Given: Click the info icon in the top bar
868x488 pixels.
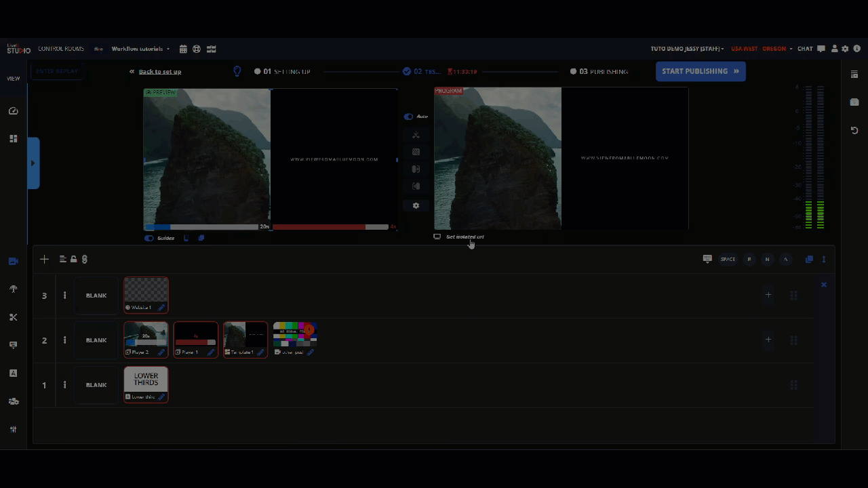Looking at the screenshot, I should pos(857,49).
